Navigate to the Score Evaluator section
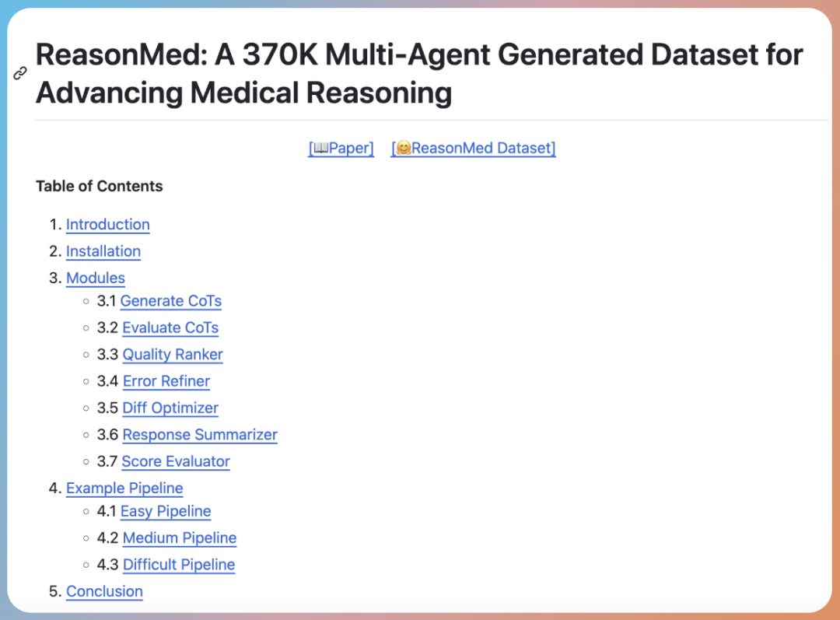Image resolution: width=840 pixels, height=620 pixels. click(176, 461)
